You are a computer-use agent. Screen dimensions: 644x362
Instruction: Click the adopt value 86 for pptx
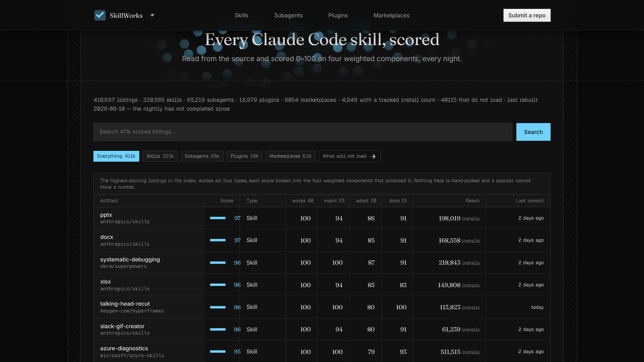pos(371,218)
